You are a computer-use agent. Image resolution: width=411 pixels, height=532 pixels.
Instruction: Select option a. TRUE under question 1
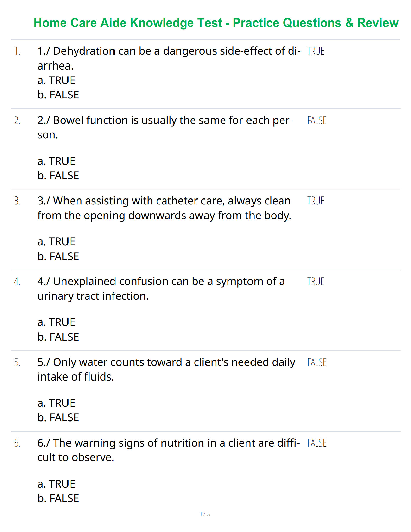point(56,81)
